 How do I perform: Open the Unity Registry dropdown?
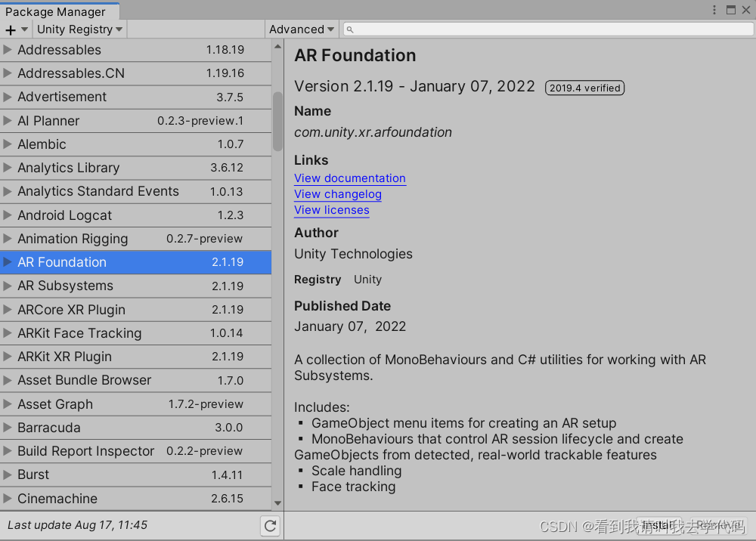(x=79, y=29)
